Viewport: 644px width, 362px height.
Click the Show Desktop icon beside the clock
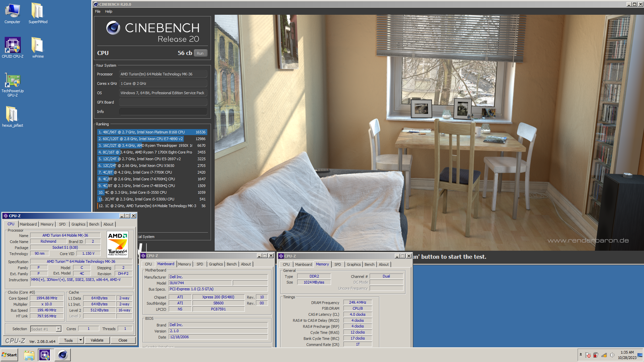point(640,355)
